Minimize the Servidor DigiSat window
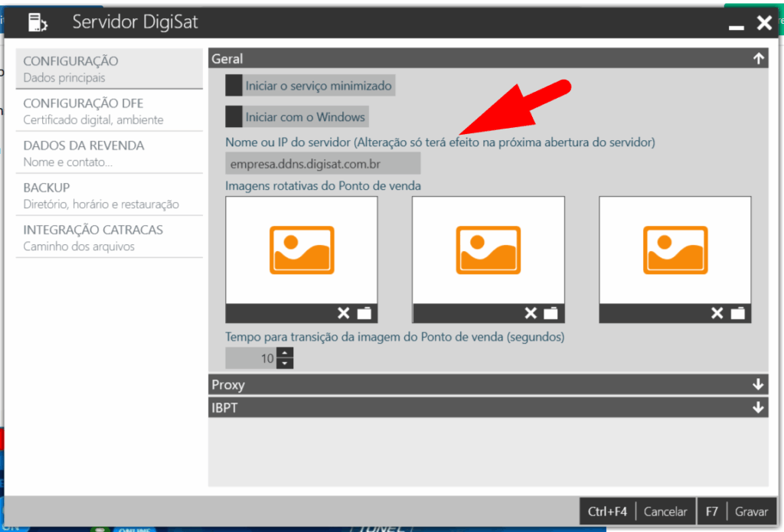Viewport: 784px width, 532px height. coord(737,25)
